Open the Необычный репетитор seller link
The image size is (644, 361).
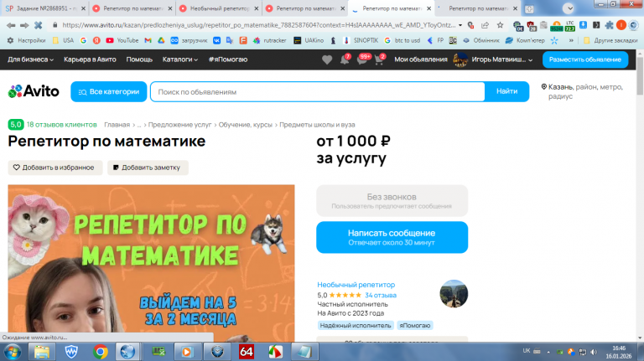pyautogui.click(x=356, y=284)
